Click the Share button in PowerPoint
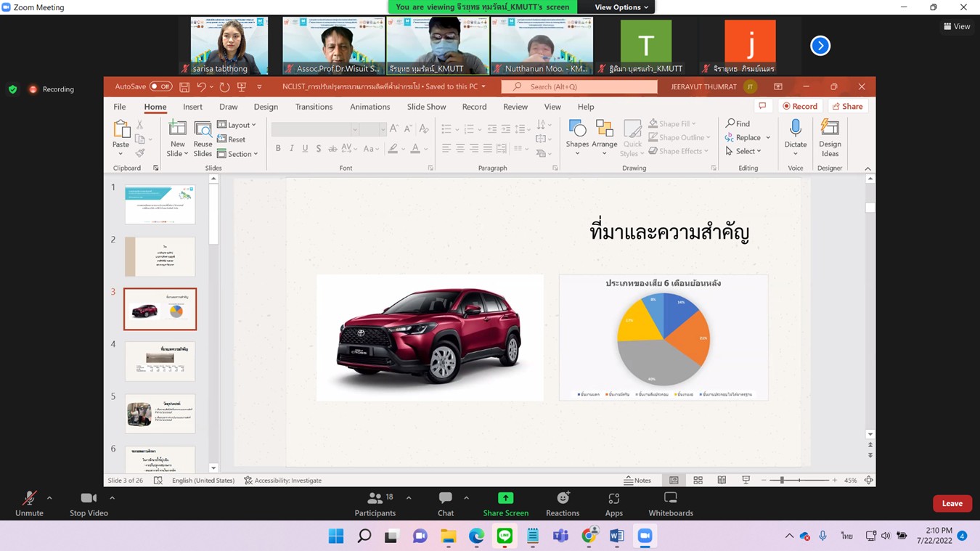The width and height of the screenshot is (980, 551). 847,106
